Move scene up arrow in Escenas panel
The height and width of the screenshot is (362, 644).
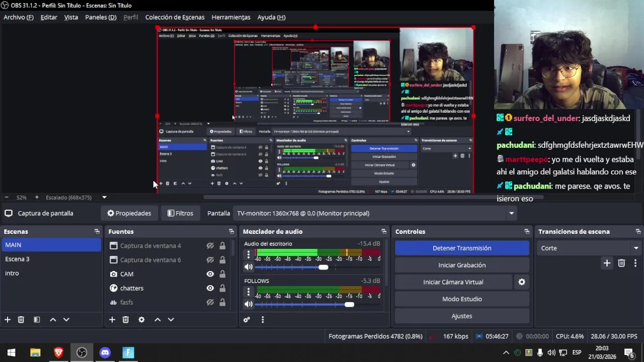[x=53, y=320]
